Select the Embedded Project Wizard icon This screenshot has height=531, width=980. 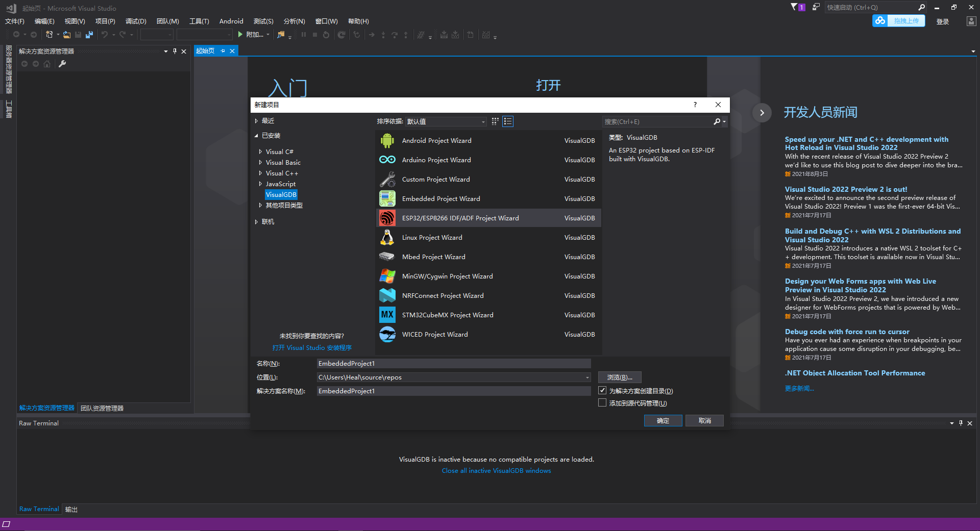387,198
